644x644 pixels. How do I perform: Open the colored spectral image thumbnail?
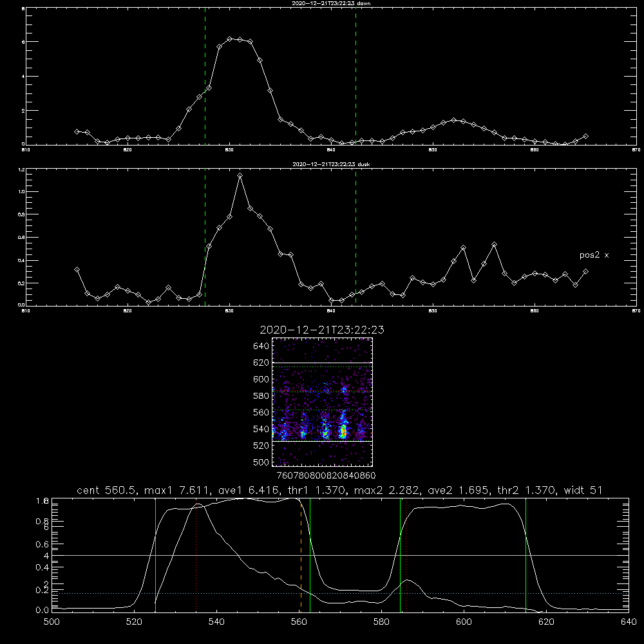pyautogui.click(x=322, y=402)
